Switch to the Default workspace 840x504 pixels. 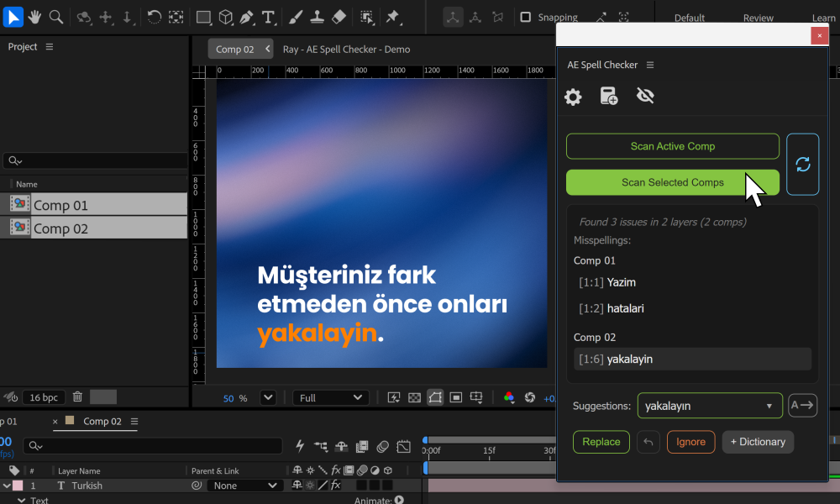689,18
